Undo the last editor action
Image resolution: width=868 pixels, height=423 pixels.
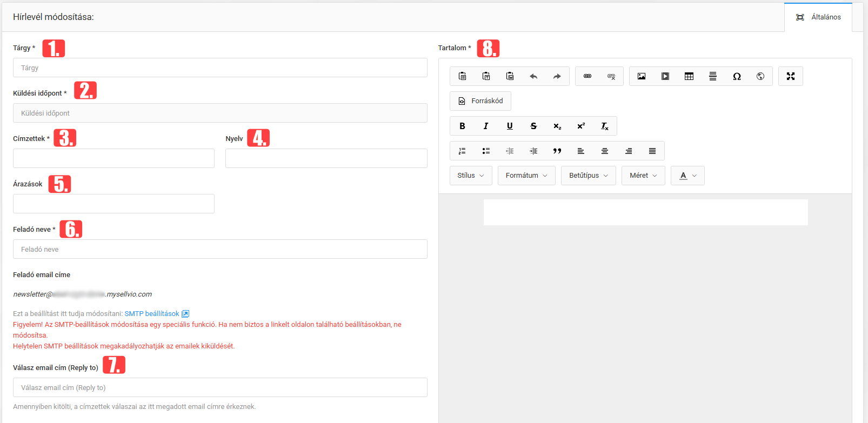click(x=533, y=76)
